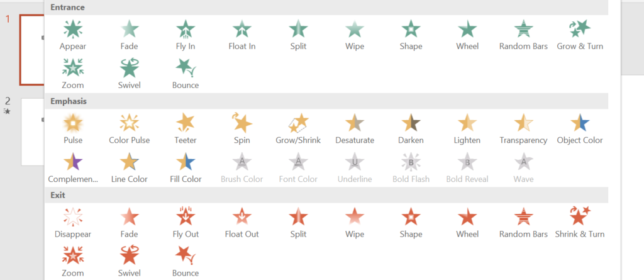Apply the Bounce exit effect
Viewport: 644px width, 280px height.
(186, 262)
